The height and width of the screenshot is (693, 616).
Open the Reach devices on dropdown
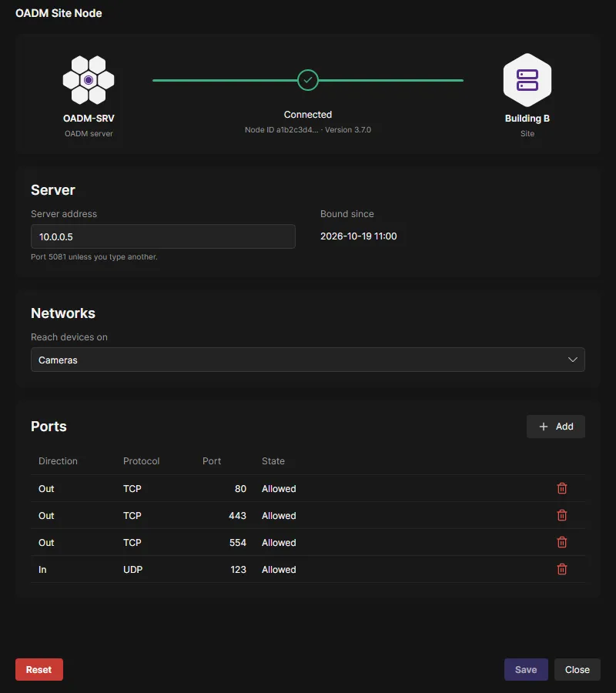coord(308,360)
